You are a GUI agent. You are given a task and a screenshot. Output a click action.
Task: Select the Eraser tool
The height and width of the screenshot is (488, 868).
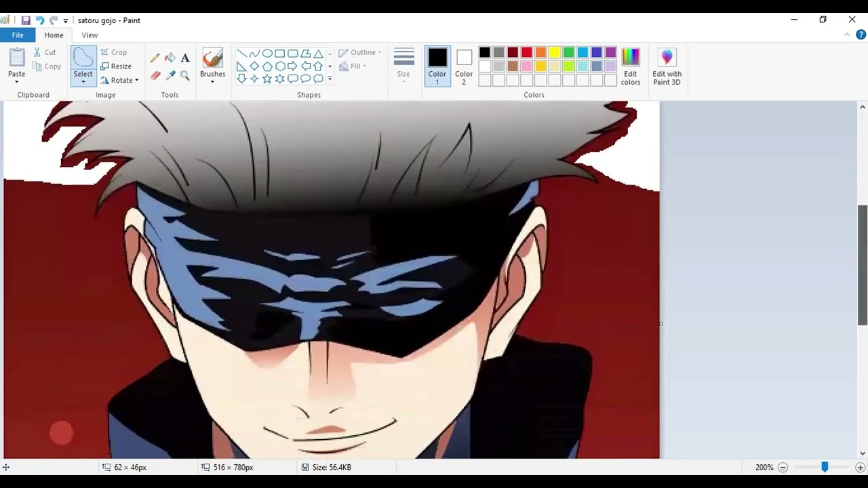155,75
